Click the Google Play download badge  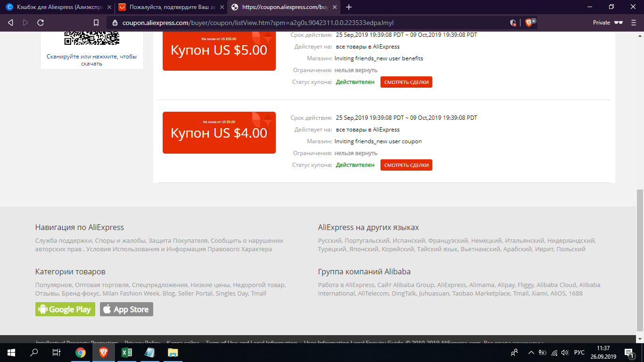[x=65, y=309]
